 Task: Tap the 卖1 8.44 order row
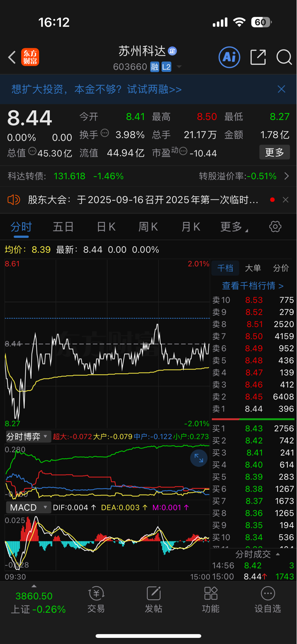point(253,409)
